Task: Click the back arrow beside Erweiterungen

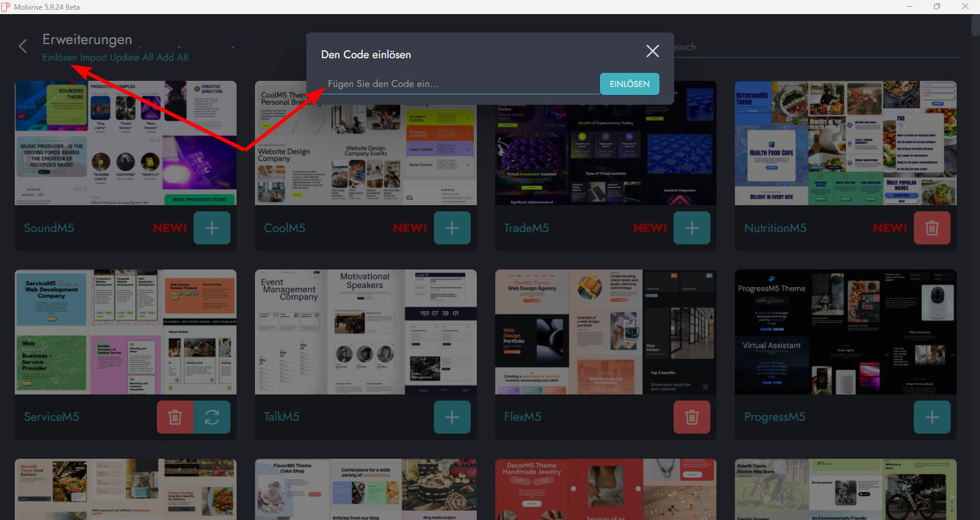Action: (x=23, y=47)
